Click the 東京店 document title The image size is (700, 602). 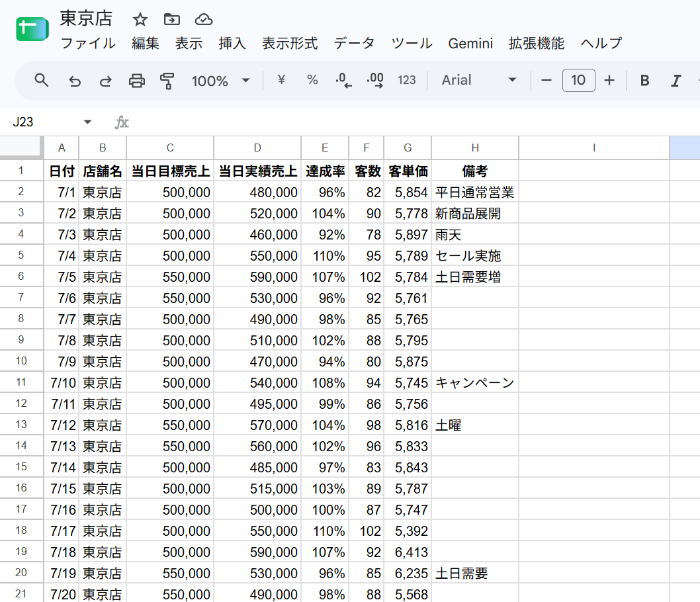86,19
